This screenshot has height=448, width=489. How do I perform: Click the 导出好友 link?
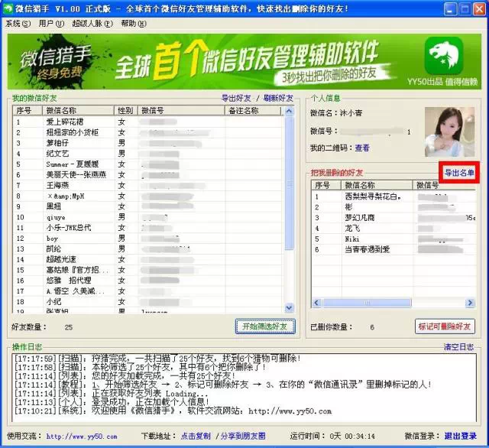coord(237,99)
